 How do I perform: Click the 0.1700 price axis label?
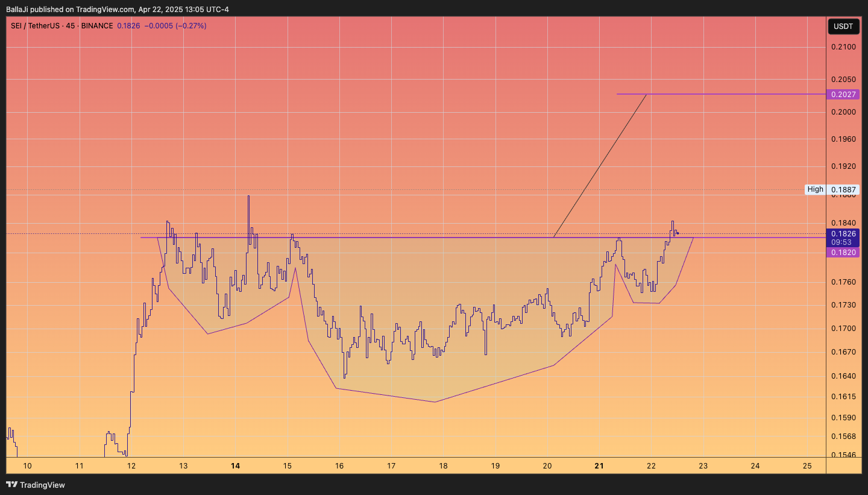(x=843, y=329)
